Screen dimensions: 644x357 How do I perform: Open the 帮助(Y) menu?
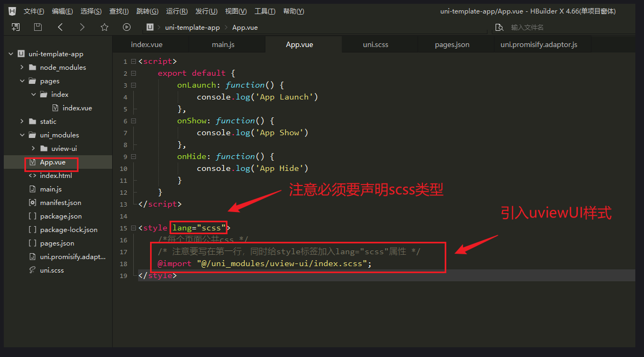(x=293, y=11)
